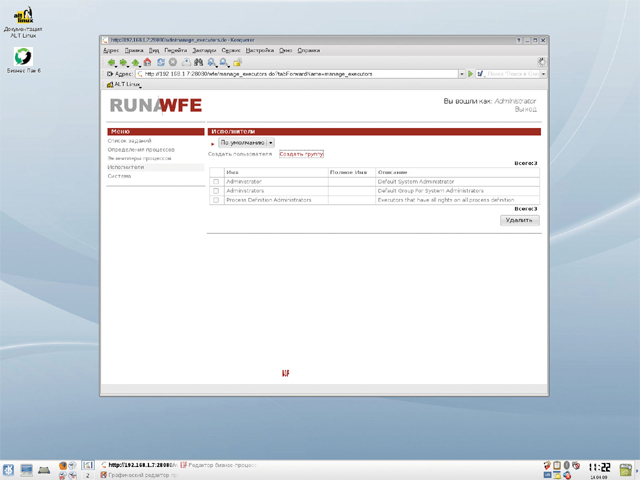640x480 pixels.
Task: Click the Administrators group name in the table
Action: 245,191
